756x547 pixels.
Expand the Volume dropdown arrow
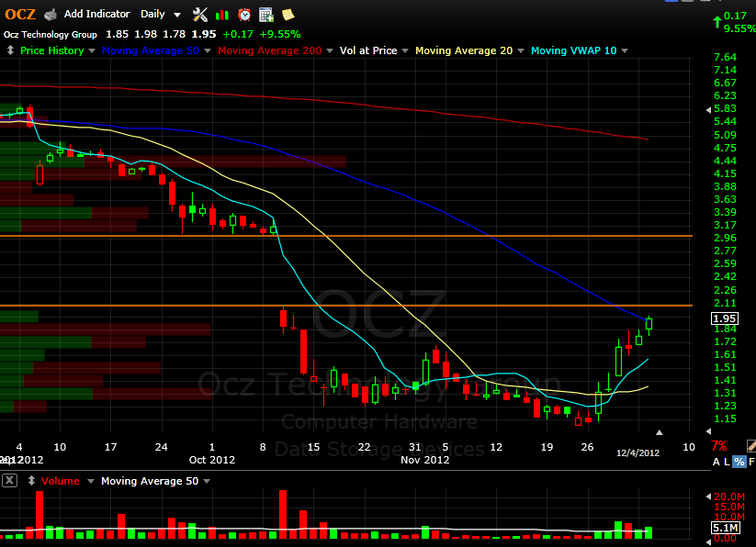[x=90, y=481]
